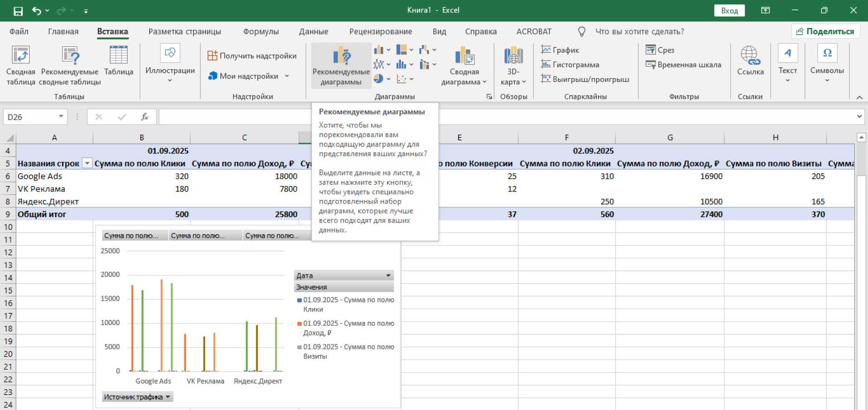Click the Поделиться share button
The height and width of the screenshot is (410, 868).
[826, 32]
